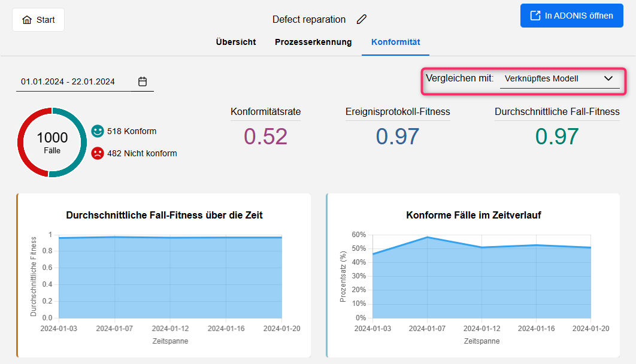
Task: Expand the Vergleichen mit dropdown arrow
Action: [x=608, y=78]
